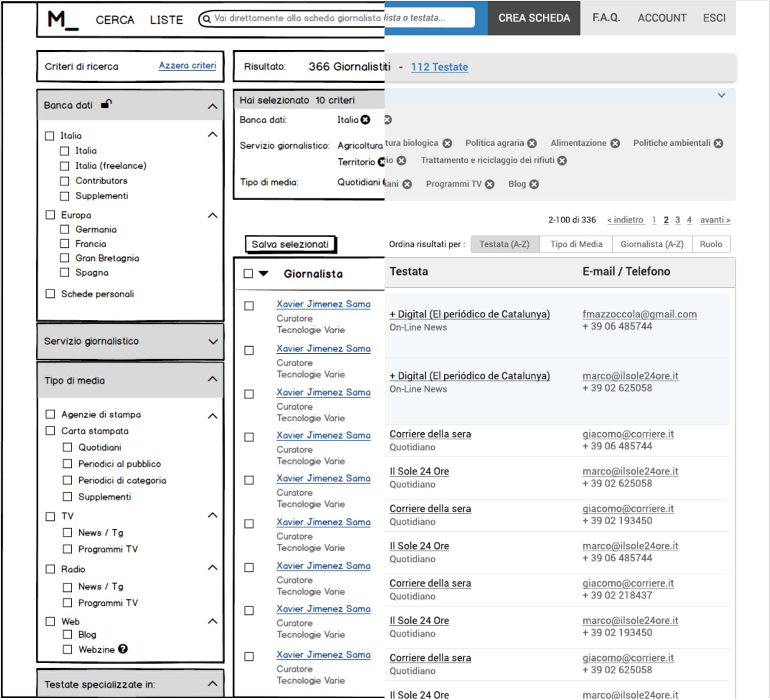Toggle the select-all checkbox in table header

[248, 273]
